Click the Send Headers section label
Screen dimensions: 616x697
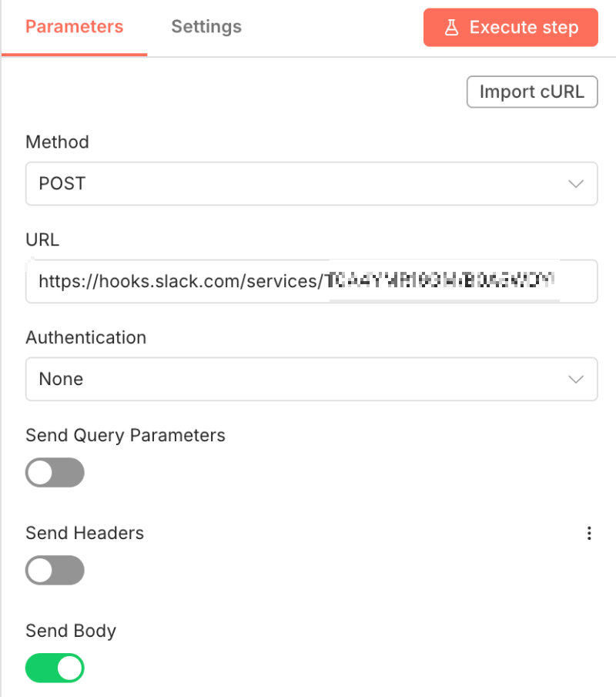85,533
